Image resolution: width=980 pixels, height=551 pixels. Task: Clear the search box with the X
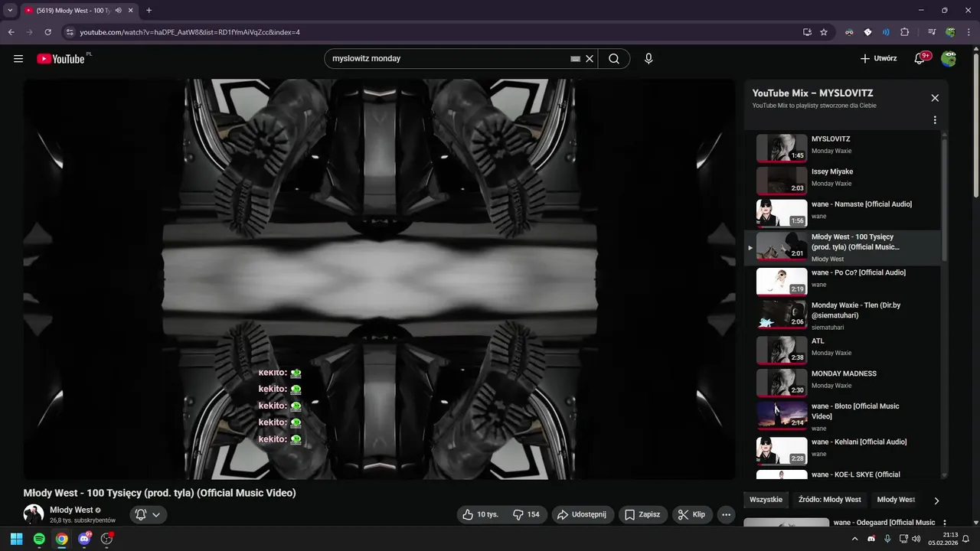tap(590, 59)
